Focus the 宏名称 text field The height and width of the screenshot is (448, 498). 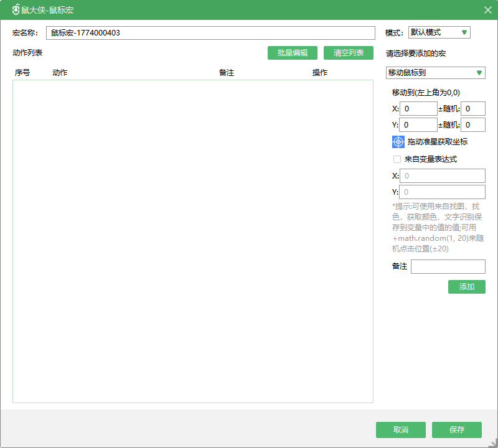click(210, 33)
